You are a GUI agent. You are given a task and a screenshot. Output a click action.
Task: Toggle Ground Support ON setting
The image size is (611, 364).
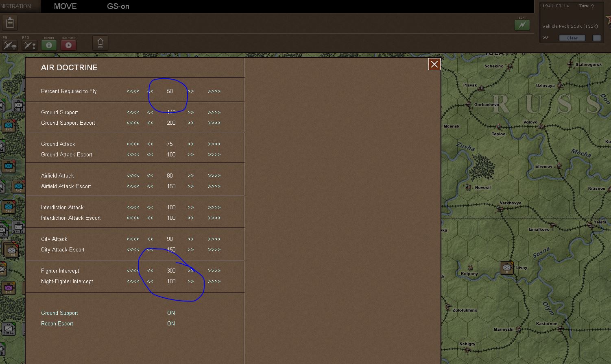171,313
